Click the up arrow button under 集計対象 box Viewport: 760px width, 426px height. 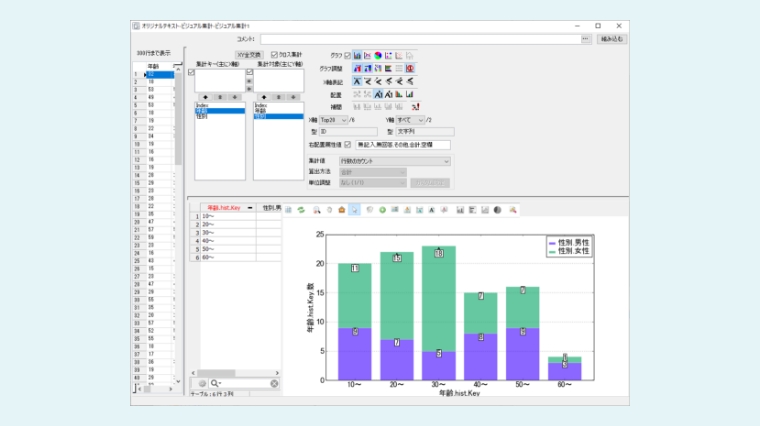coord(264,97)
